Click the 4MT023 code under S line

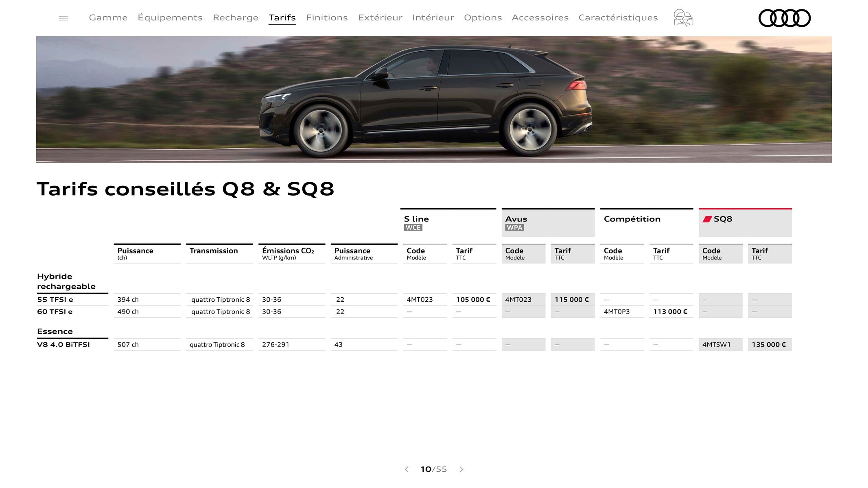point(420,299)
